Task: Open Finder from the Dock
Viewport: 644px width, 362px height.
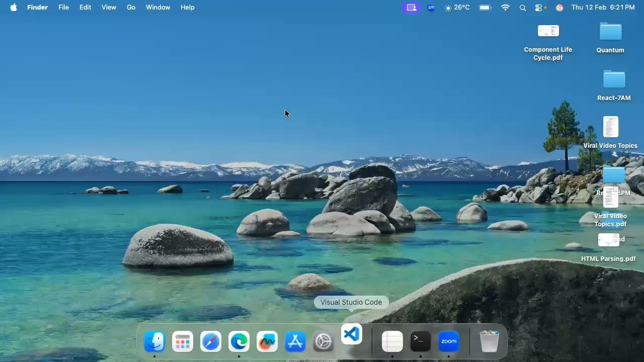Action: click(x=154, y=342)
